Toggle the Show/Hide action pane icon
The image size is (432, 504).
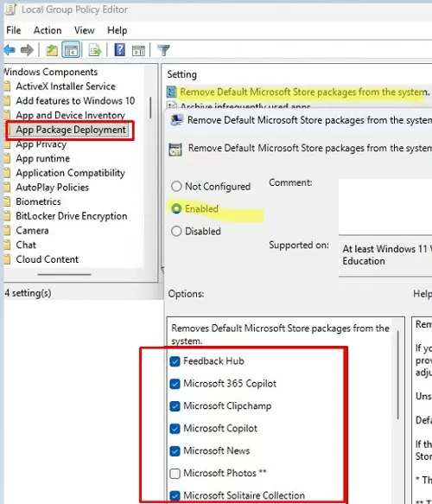click(138, 50)
